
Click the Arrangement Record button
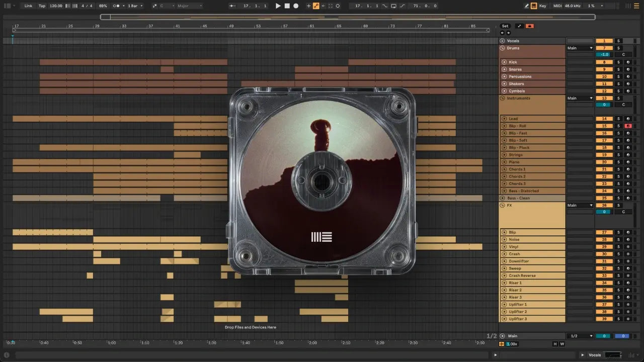coord(296,6)
